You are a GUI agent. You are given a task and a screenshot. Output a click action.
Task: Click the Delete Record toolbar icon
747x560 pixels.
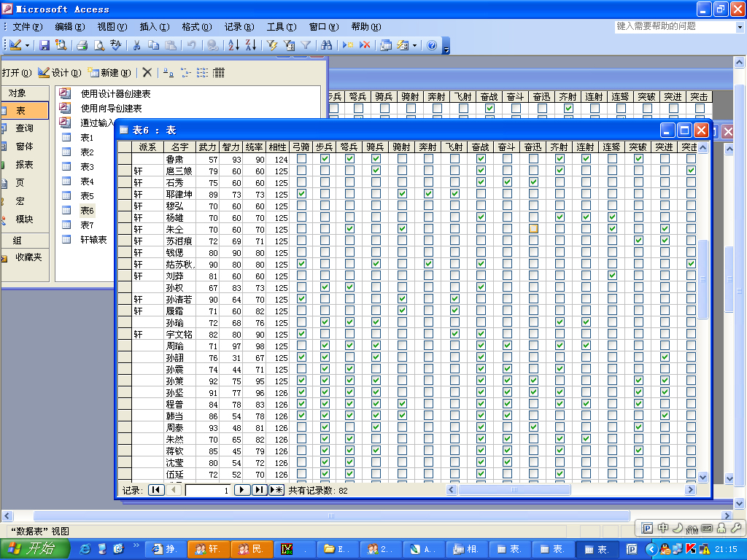(365, 45)
